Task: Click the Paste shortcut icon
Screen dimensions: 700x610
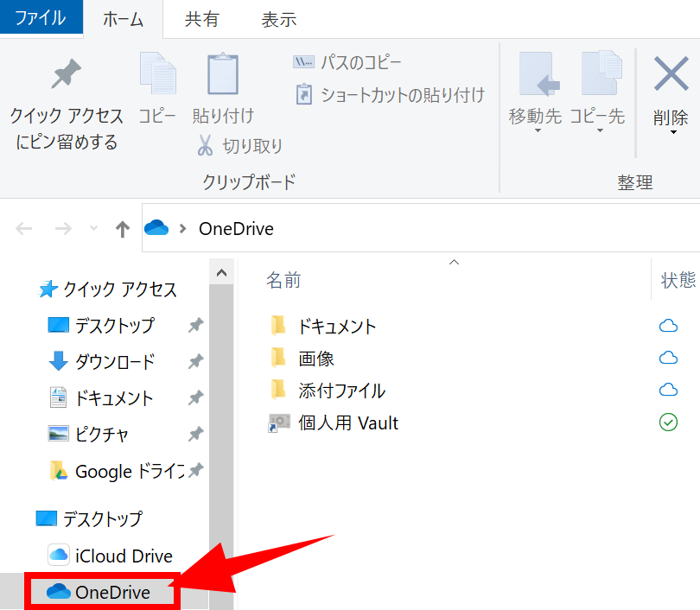Action: point(304,94)
